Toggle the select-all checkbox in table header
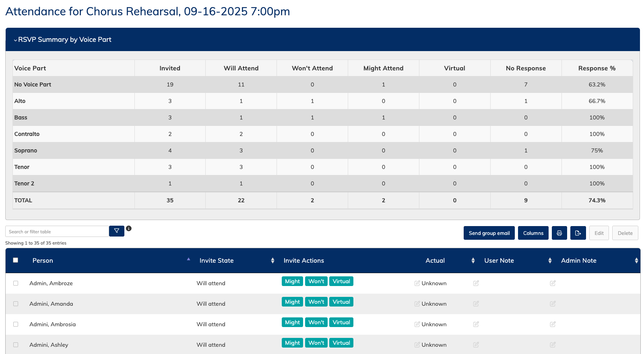Viewport: 644px width, 354px height. [x=16, y=260]
